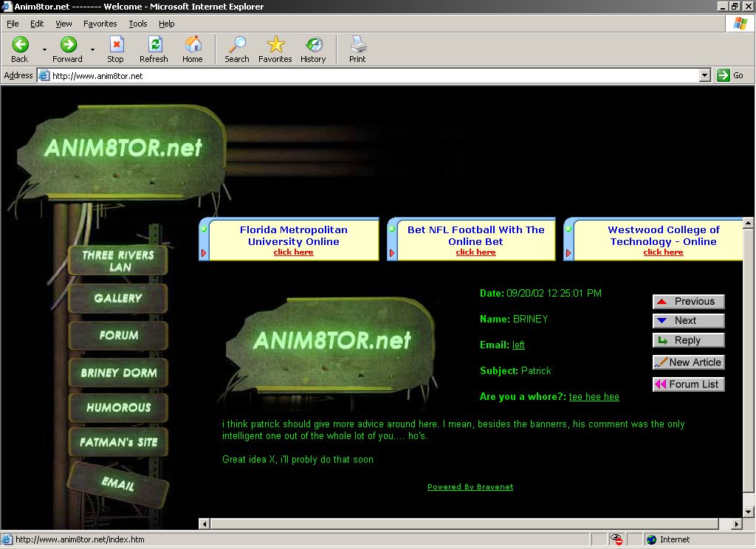Click the New Article button

click(x=689, y=362)
